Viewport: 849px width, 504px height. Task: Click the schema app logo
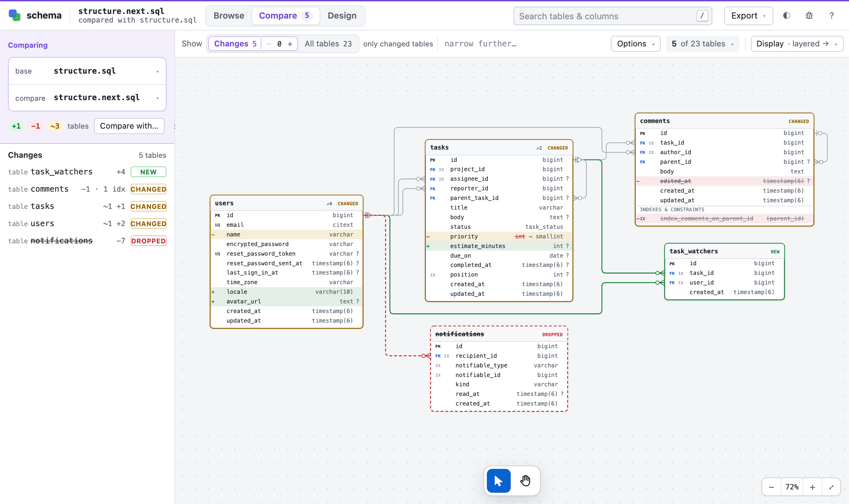pyautogui.click(x=15, y=15)
